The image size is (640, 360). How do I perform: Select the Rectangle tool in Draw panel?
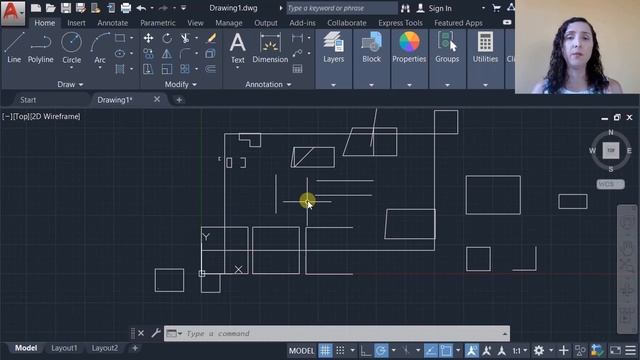point(120,38)
